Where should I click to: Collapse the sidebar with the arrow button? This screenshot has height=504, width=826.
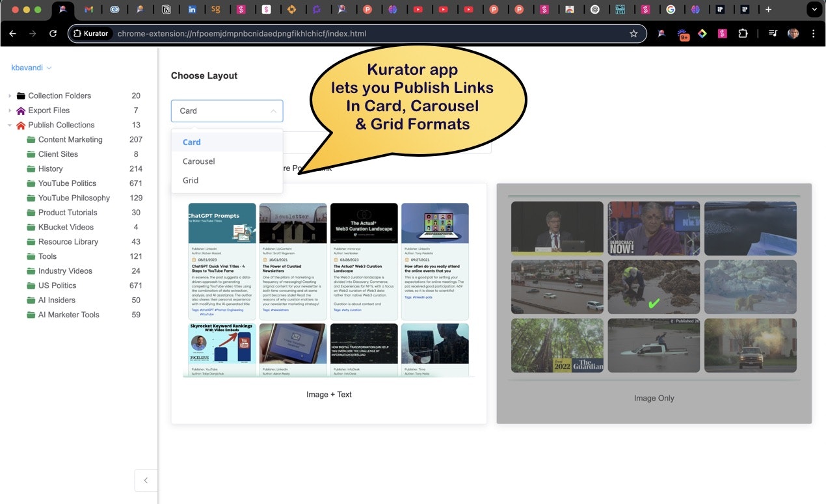point(146,481)
